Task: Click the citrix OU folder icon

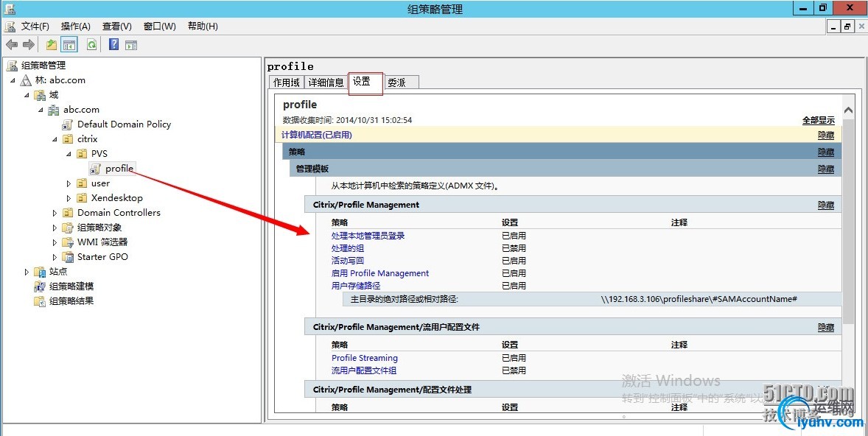Action: (68, 139)
